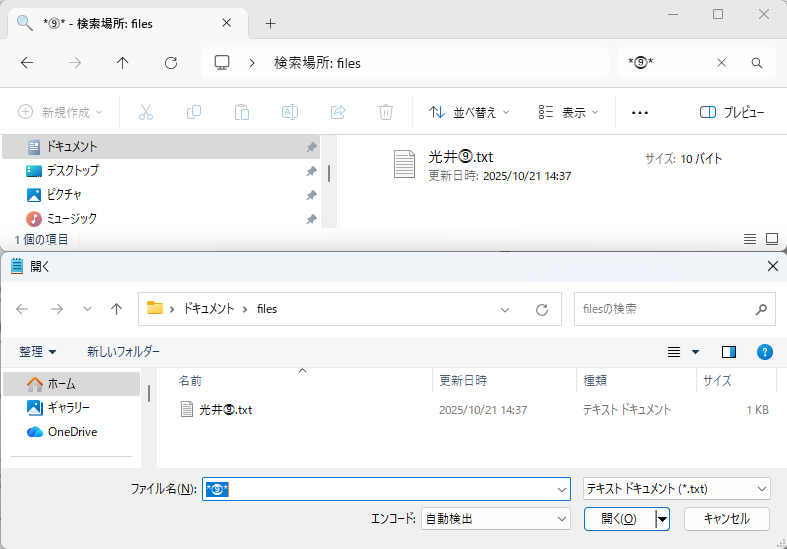Screen dimensions: 787x549
Task: Select ミュージック in the Explorer sidebar
Action: click(x=161, y=219)
